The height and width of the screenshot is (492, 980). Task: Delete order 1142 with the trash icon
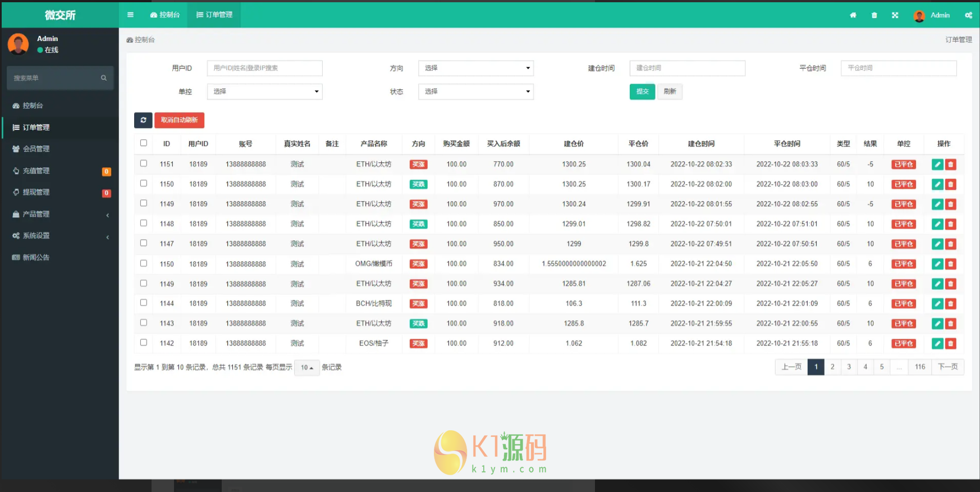(x=950, y=344)
